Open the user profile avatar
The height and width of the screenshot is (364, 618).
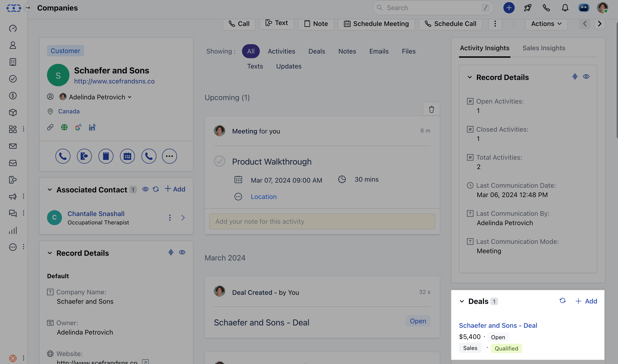[x=602, y=8]
